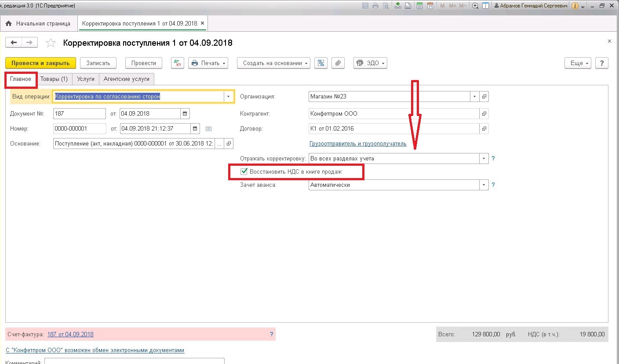Image resolution: width=619 pixels, height=364 pixels.
Task: Go back with left arrow button
Action: coord(14,43)
